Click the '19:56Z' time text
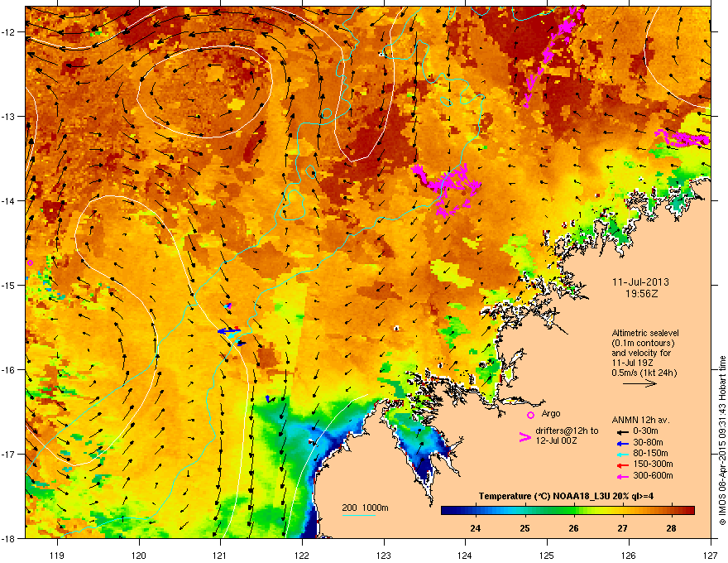This screenshot has width=728, height=563. point(641,294)
